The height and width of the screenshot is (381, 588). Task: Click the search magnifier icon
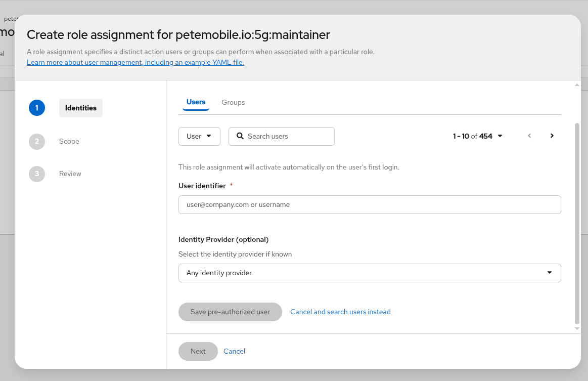tap(240, 136)
